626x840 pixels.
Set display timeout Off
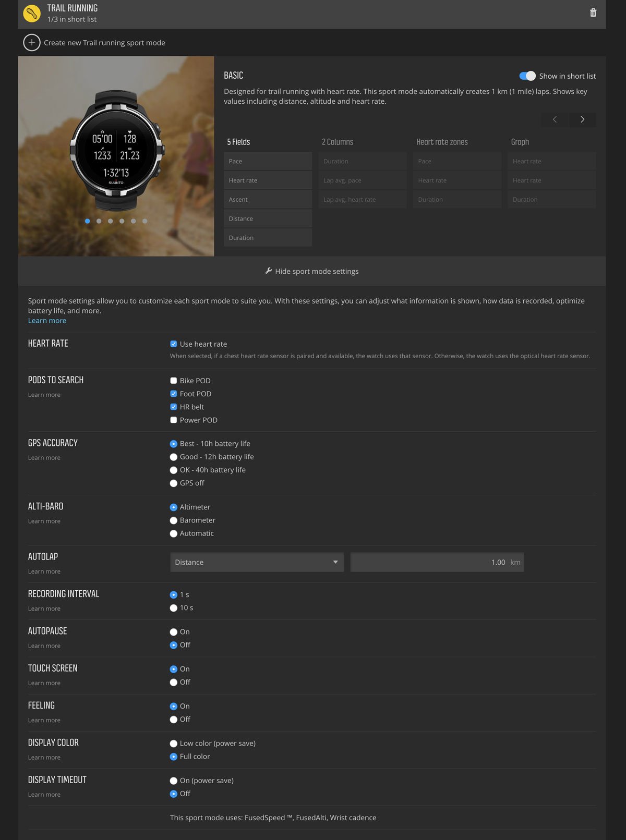click(173, 794)
